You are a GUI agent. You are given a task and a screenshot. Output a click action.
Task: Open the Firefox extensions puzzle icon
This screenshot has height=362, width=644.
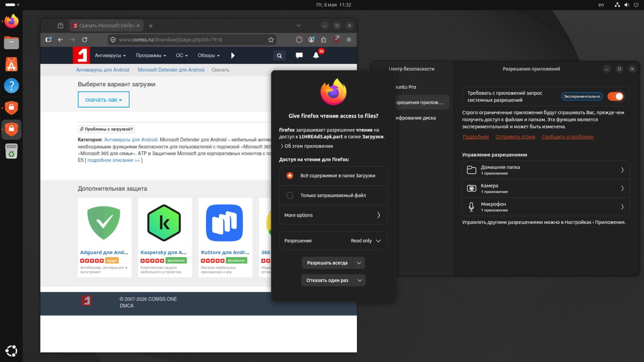tap(323, 40)
